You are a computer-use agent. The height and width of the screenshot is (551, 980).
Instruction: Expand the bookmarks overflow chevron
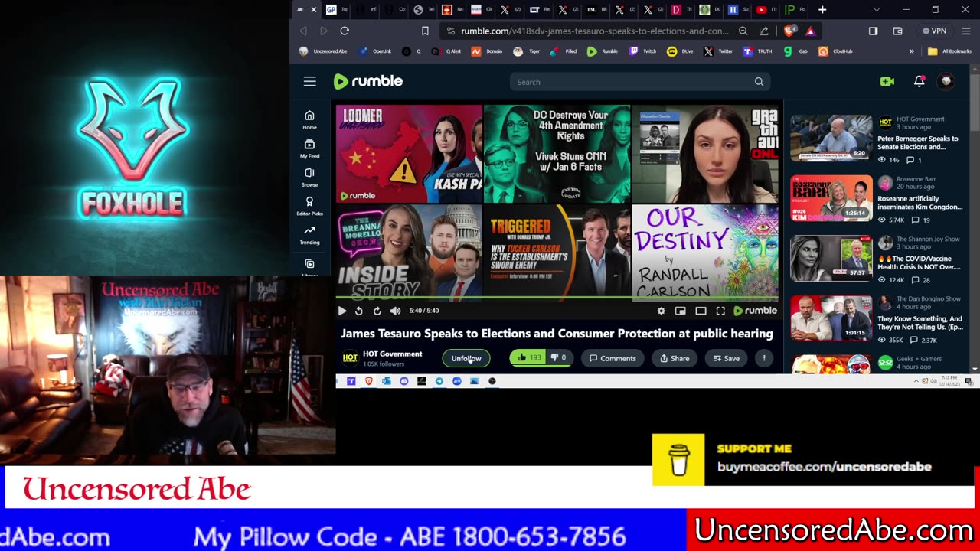(911, 51)
